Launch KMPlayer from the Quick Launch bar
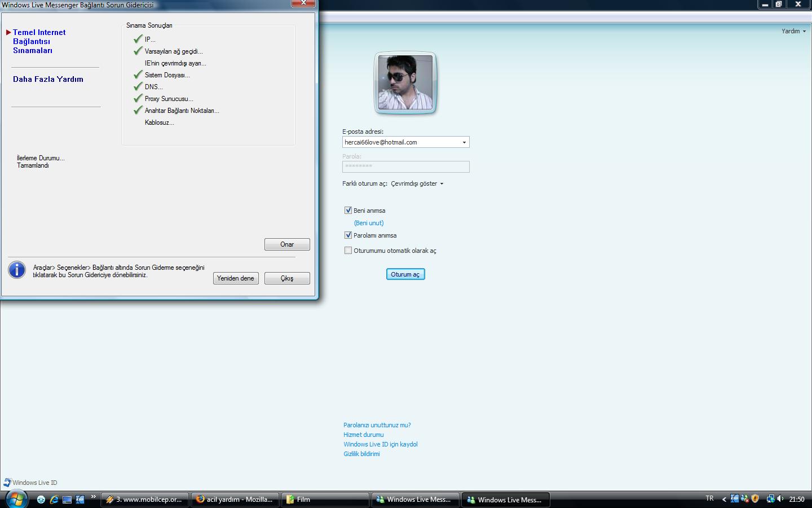Image resolution: width=812 pixels, height=508 pixels. 80,500
